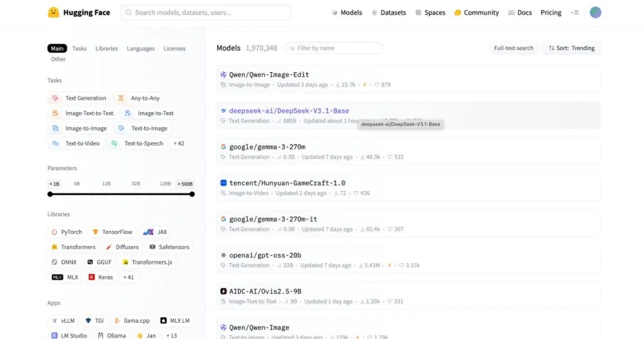This screenshot has height=339, width=644.
Task: Click the Google icon beside gemma-3-270m
Action: pos(224,147)
